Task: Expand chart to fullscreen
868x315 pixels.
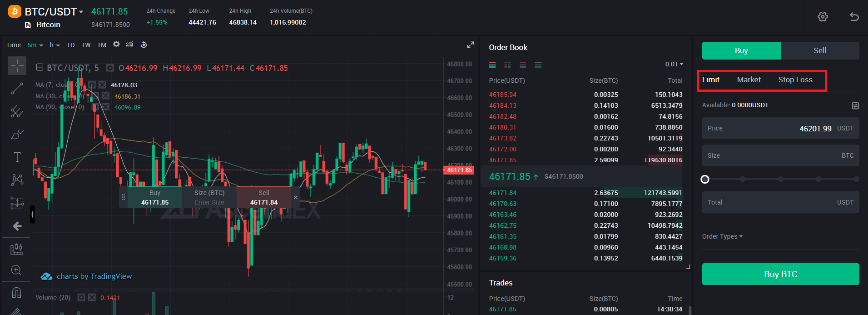Action: (x=471, y=45)
